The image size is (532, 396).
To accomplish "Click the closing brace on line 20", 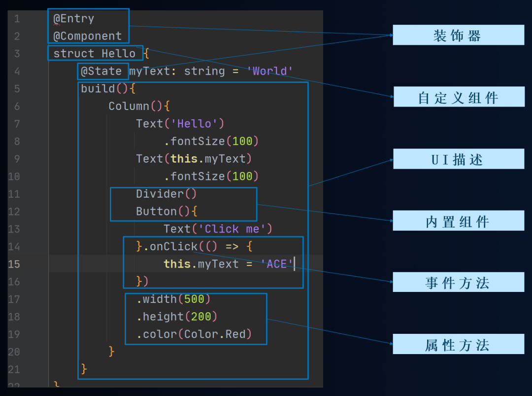I will point(112,352).
